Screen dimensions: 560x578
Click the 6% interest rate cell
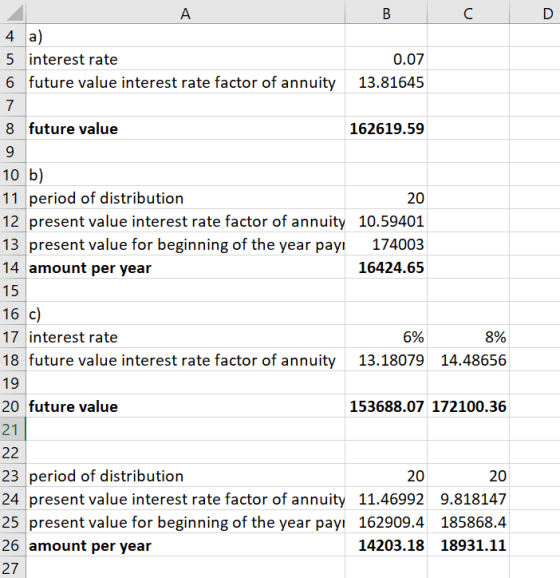pos(386,337)
